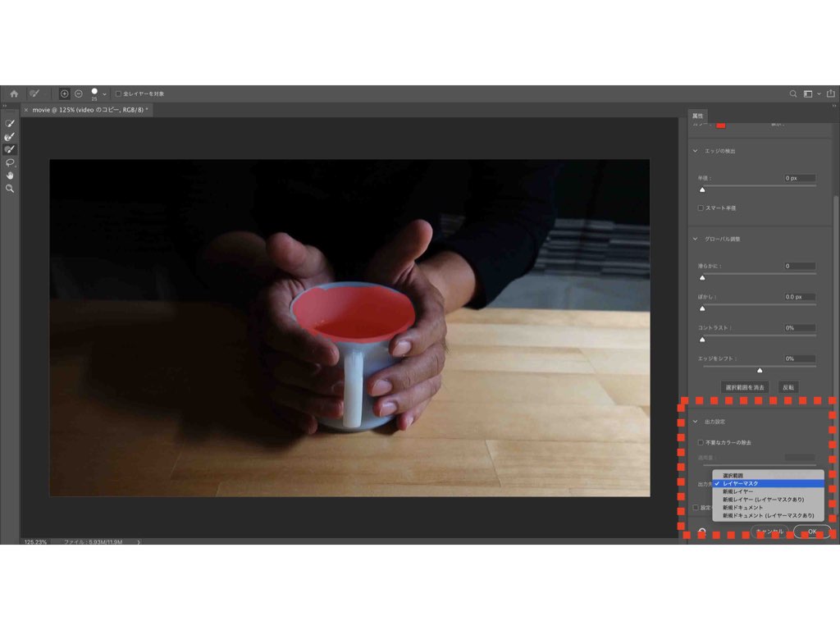This screenshot has width=840, height=630.
Task: Return to the Home screen via house icon
Action: (14, 94)
